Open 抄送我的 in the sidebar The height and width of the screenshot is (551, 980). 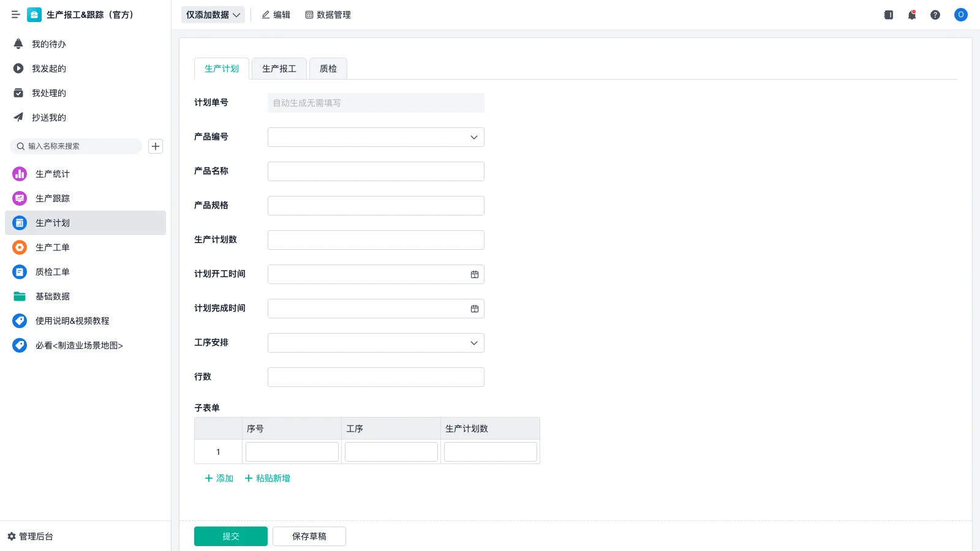click(49, 117)
